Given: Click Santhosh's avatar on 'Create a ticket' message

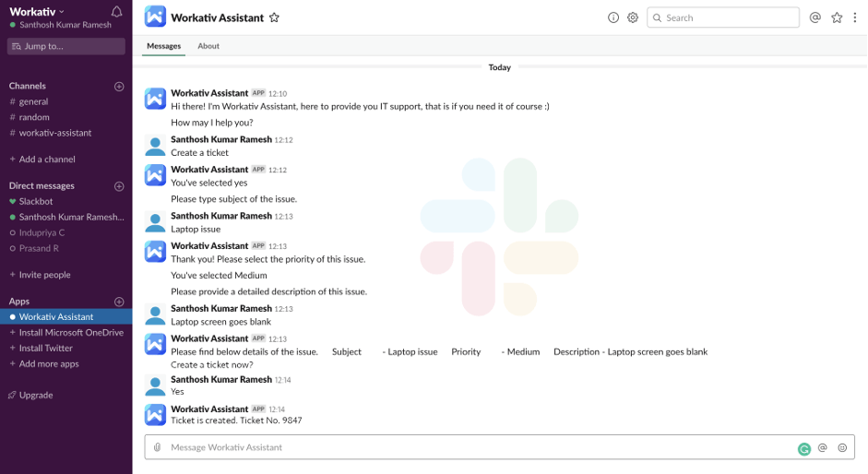Looking at the screenshot, I should pos(155,147).
